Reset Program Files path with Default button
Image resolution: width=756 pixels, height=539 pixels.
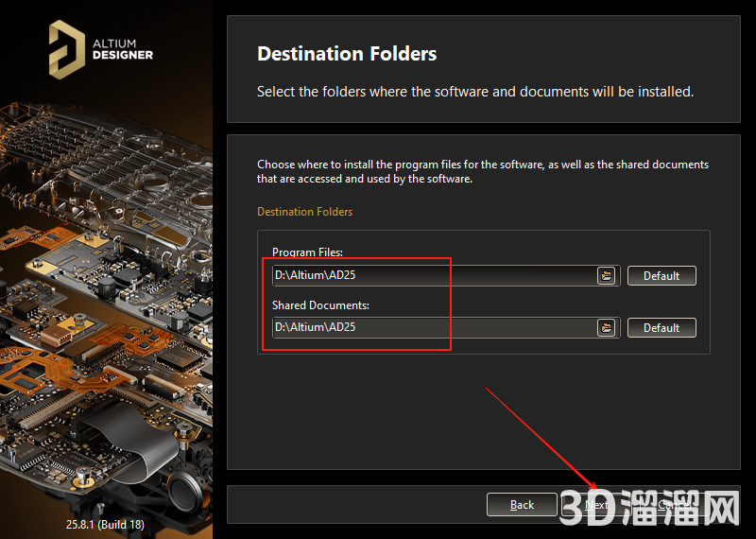(x=661, y=275)
